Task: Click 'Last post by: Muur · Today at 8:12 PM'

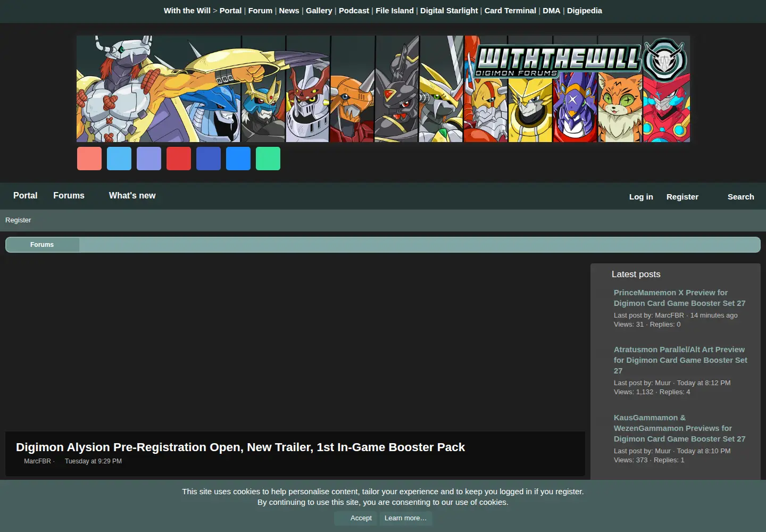Action: tap(672, 383)
